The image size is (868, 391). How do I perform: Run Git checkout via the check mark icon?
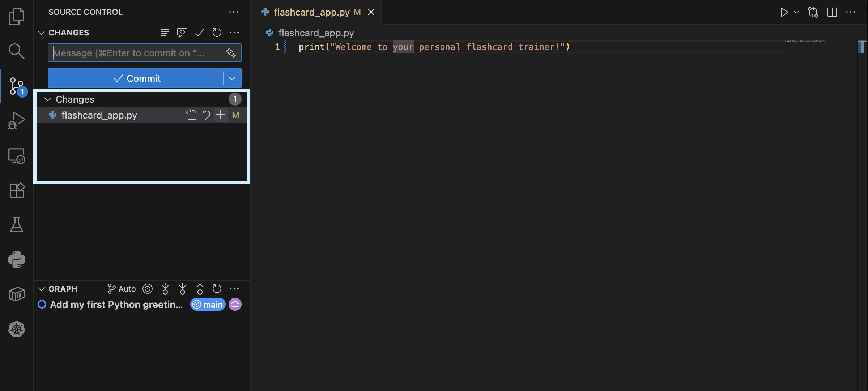click(x=199, y=33)
